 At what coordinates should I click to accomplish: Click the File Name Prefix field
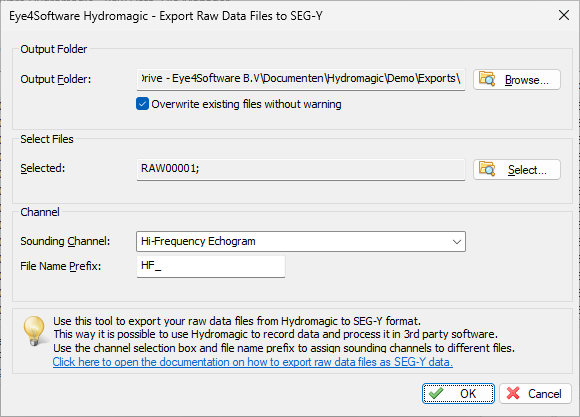211,266
